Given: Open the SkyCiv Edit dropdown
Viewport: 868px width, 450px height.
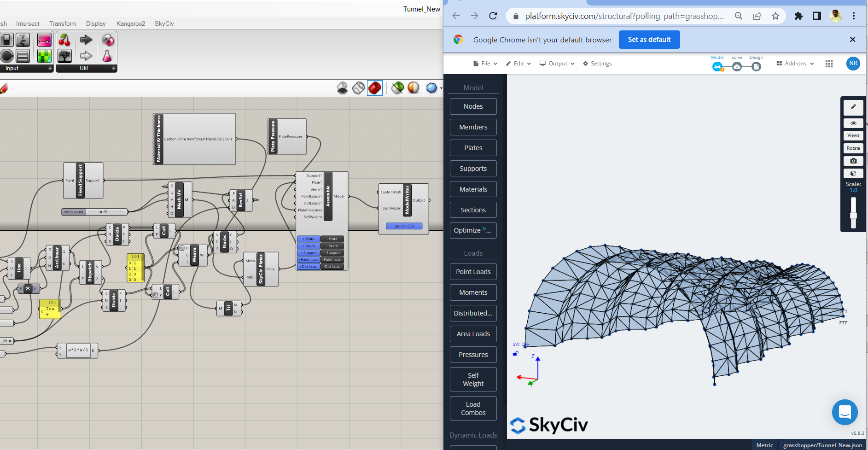Looking at the screenshot, I should (518, 64).
